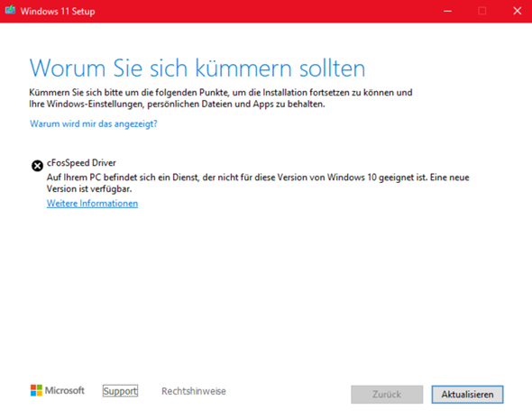
Task: Close the Windows 11 Setup window
Action: click(x=517, y=11)
